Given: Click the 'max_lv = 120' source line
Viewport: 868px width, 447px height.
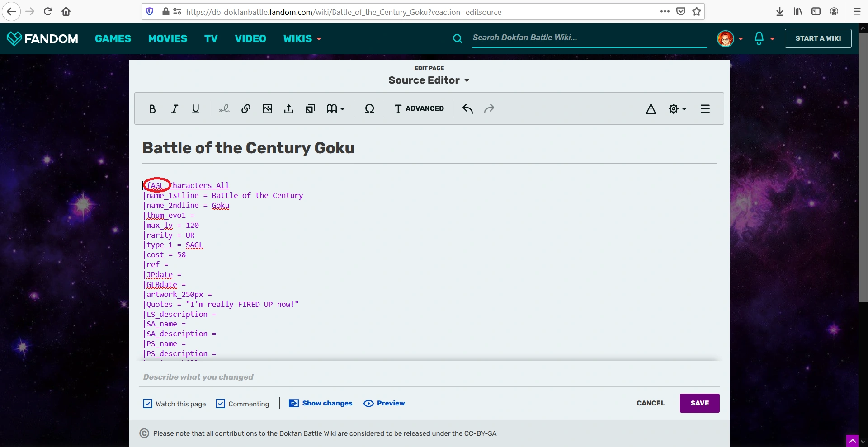Looking at the screenshot, I should click(x=171, y=225).
